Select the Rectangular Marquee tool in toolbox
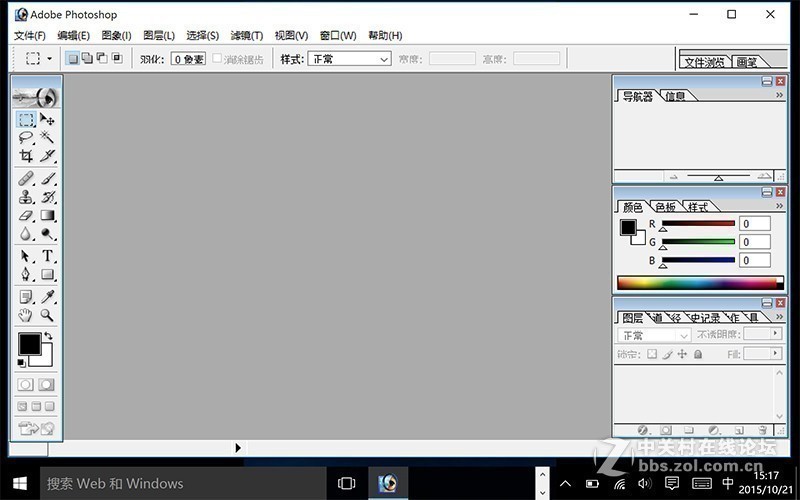The image size is (800, 500). (26, 119)
